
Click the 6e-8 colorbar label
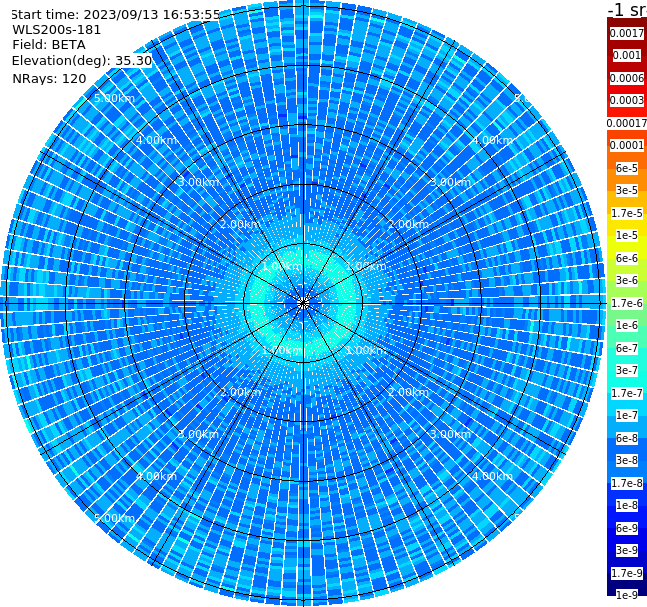coord(627,438)
